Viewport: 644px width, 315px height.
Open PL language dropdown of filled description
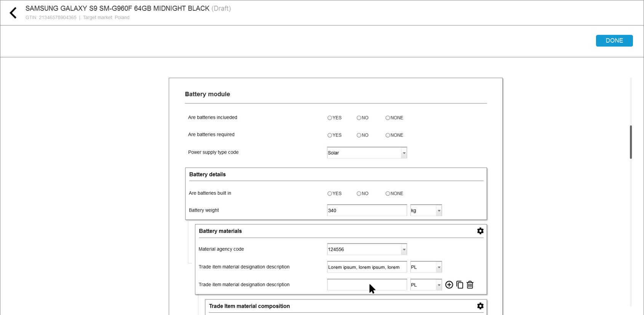pyautogui.click(x=439, y=267)
